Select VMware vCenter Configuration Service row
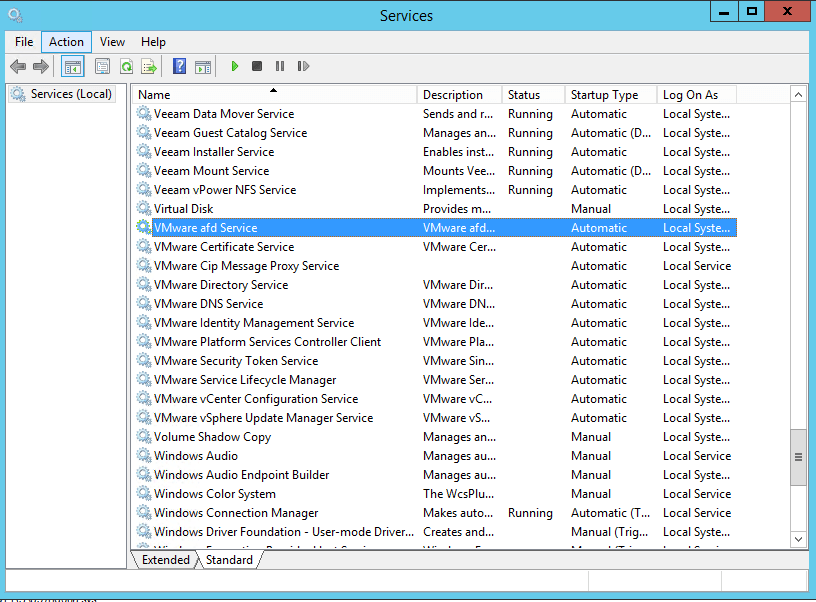 [x=435, y=399]
